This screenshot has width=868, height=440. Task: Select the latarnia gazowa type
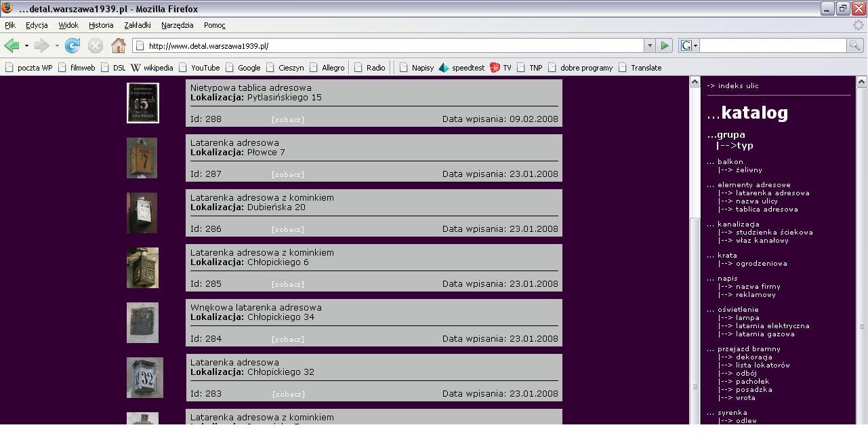tap(765, 334)
